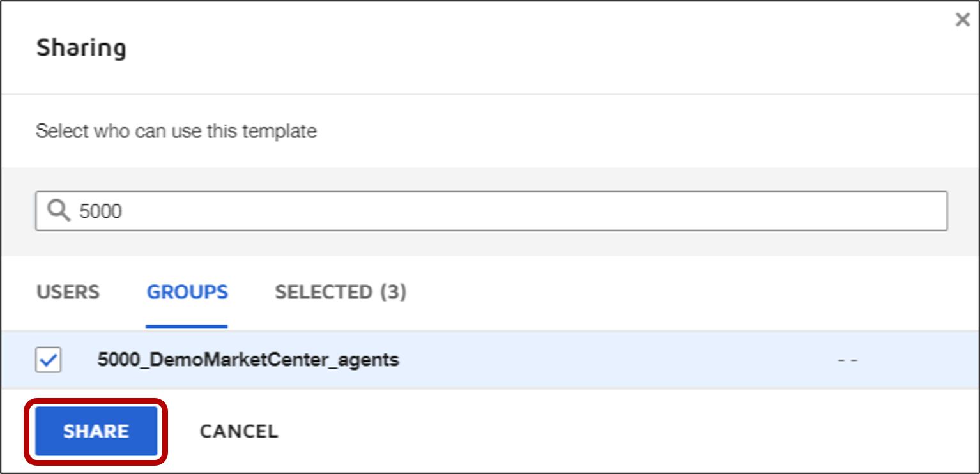Click the double-dash value in the group row
This screenshot has width=980, height=474.
click(x=847, y=360)
